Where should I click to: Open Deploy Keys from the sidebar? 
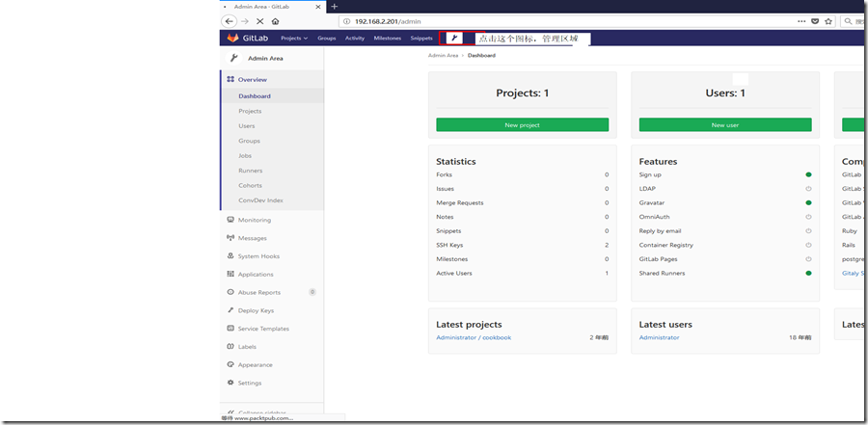256,310
